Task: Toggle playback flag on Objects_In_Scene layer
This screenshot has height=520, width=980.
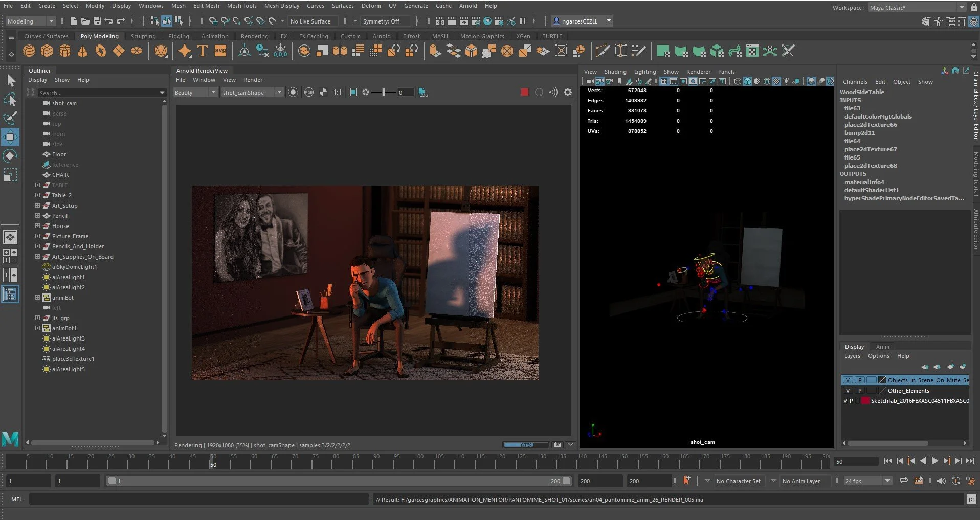Action: pos(860,380)
